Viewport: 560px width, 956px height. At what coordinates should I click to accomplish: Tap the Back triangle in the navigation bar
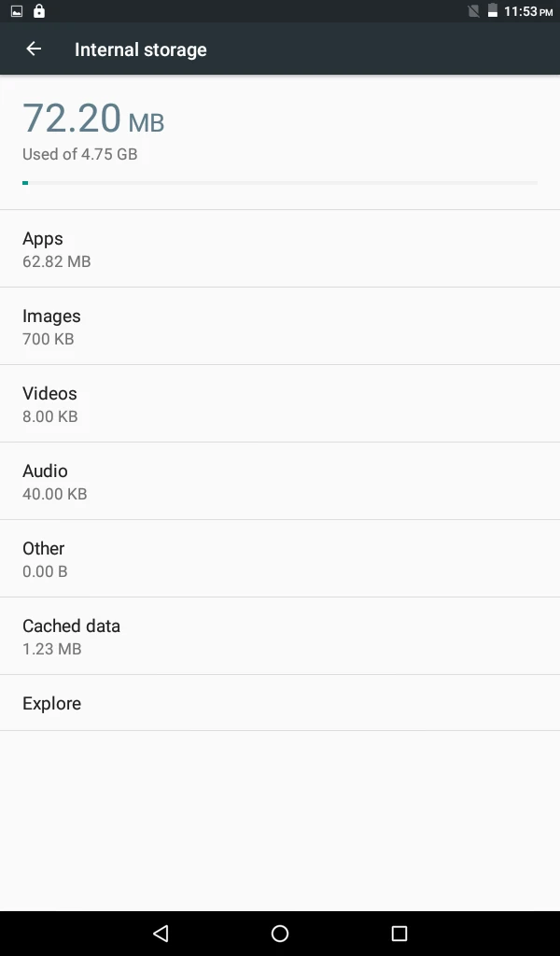[x=160, y=933]
